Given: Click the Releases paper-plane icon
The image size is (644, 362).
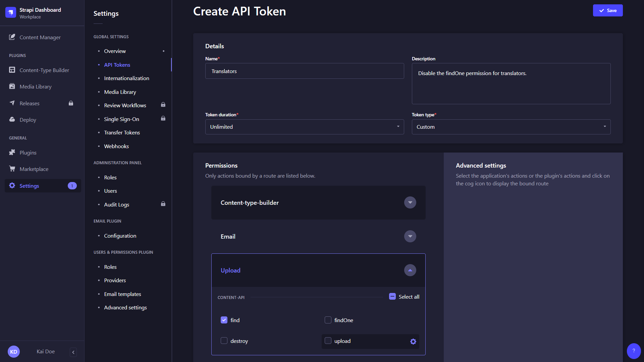Looking at the screenshot, I should tap(12, 103).
